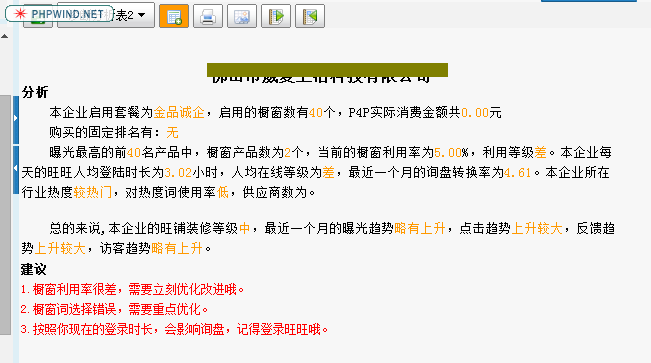Collapse the lower blue side panel handle
Viewport: 651px width, 363px height.
pyautogui.click(x=16, y=169)
